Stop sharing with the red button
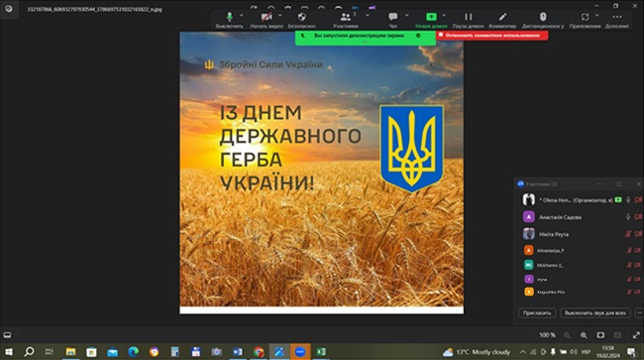The image size is (644, 360). (x=492, y=36)
